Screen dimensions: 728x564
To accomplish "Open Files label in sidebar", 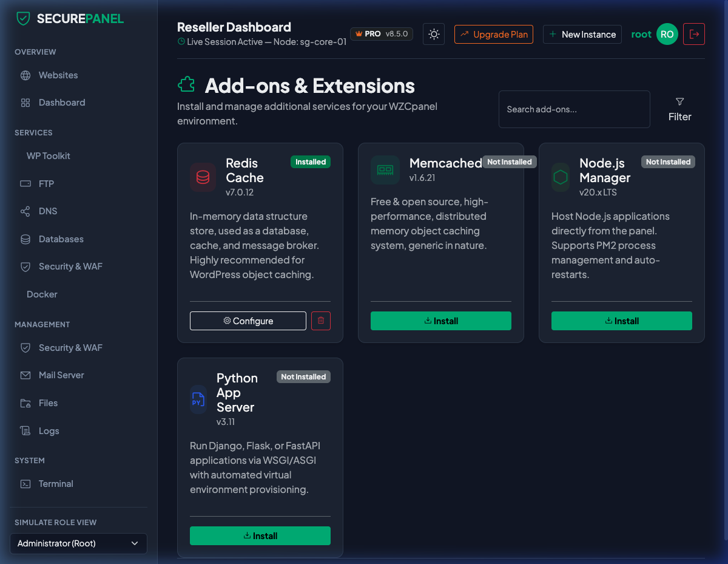I will tap(48, 403).
